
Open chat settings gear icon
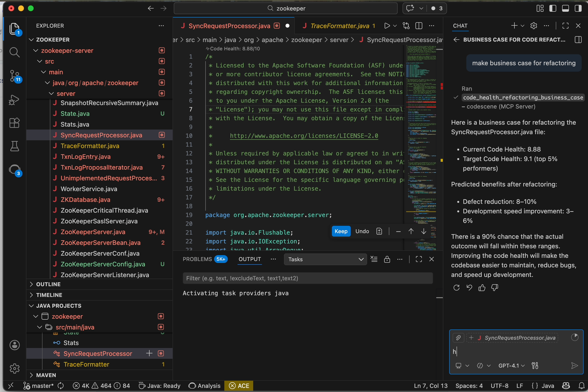click(534, 25)
